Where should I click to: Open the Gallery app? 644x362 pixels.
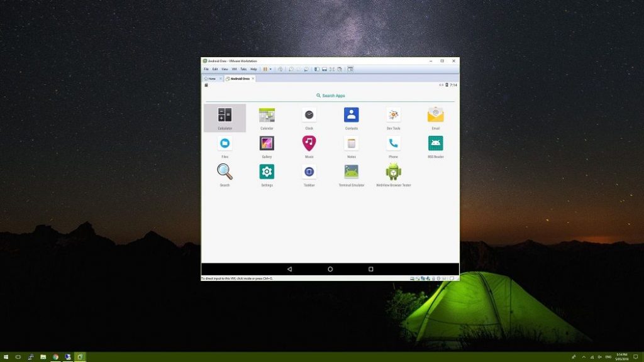coord(267,142)
